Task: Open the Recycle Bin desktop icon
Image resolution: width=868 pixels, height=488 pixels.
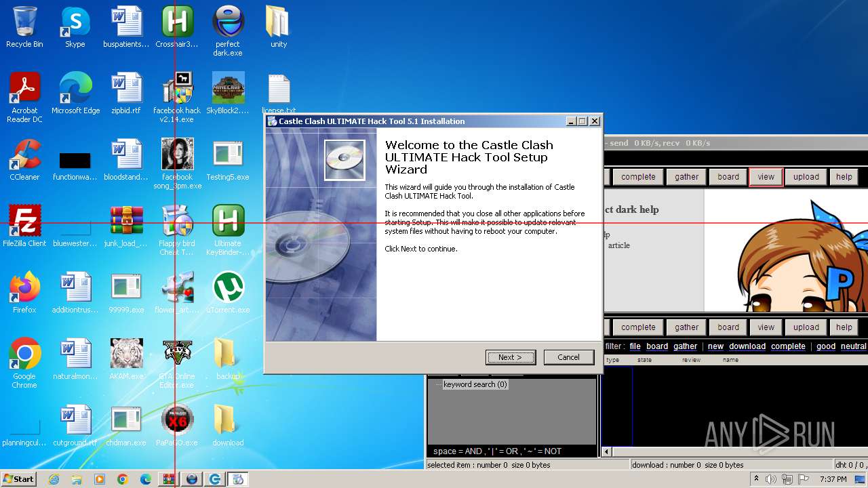Action: 24,28
